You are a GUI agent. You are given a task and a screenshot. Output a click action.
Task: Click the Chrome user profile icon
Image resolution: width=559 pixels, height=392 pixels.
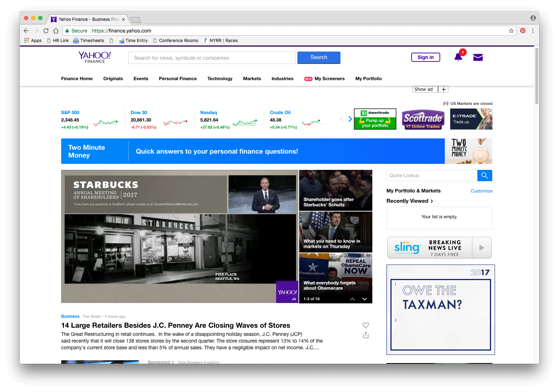[x=533, y=18]
